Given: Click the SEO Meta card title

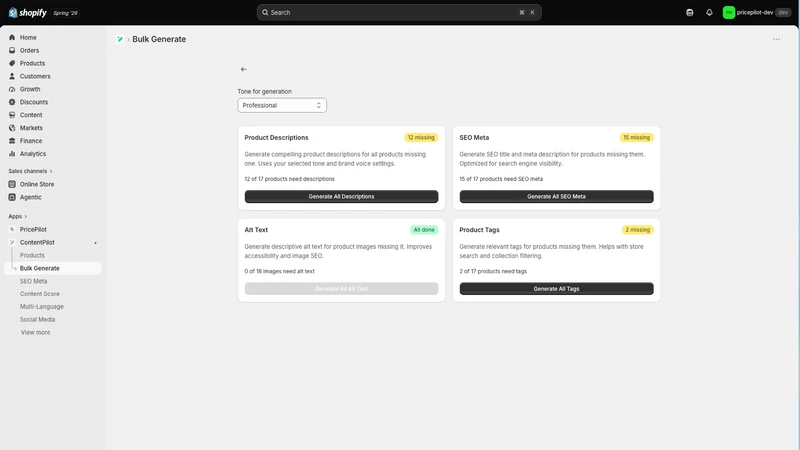Looking at the screenshot, I should coord(474,138).
